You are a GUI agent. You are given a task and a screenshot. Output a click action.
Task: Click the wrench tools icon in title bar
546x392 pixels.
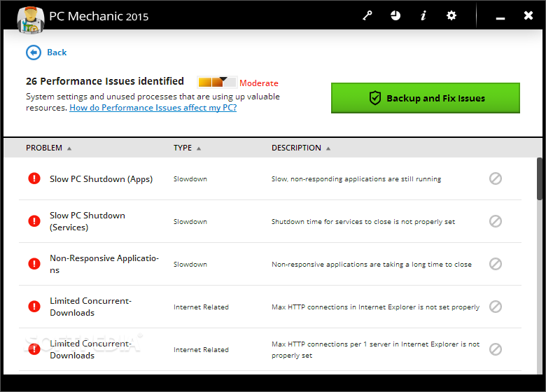pos(367,15)
